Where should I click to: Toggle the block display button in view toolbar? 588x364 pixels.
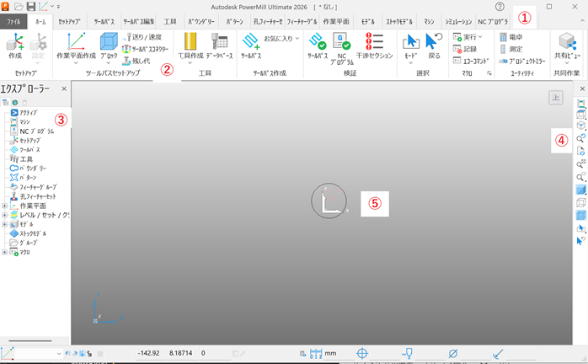(580, 216)
